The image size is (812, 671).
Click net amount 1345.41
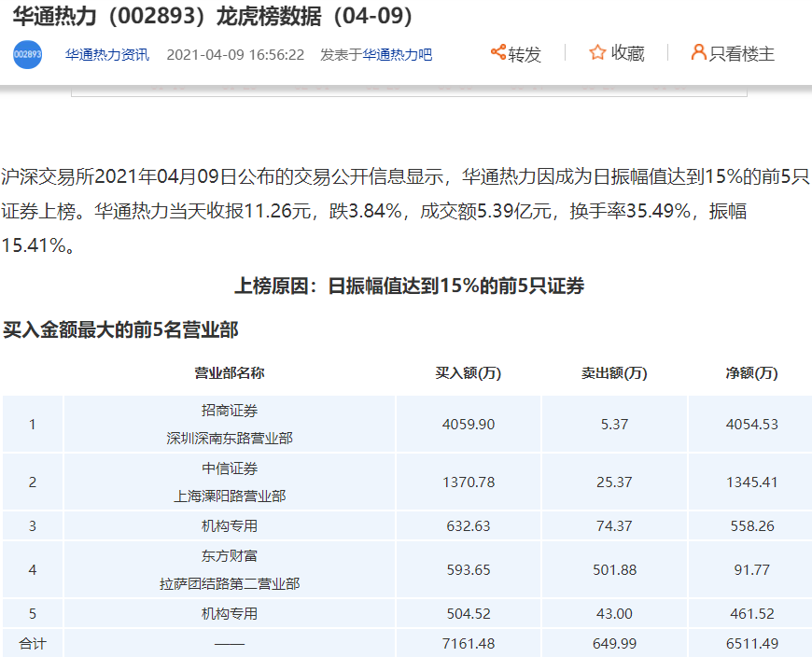pos(752,482)
